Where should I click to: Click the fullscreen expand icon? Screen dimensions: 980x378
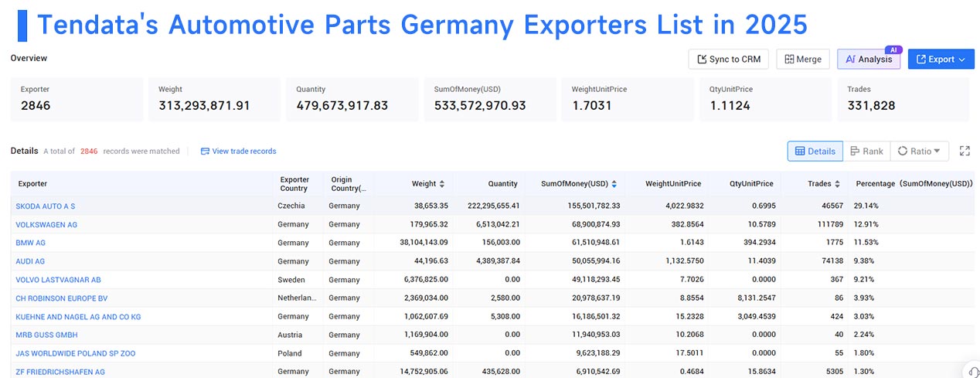click(x=965, y=152)
